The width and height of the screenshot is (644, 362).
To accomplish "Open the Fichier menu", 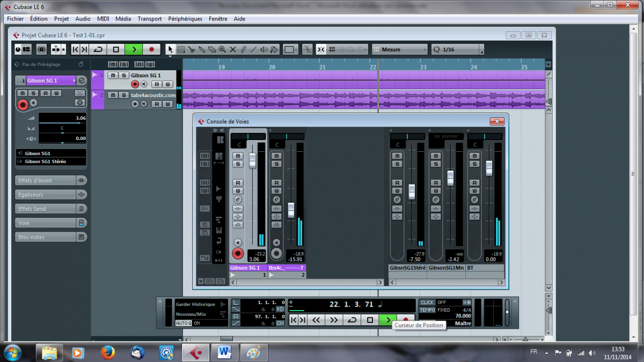I will click(16, 19).
